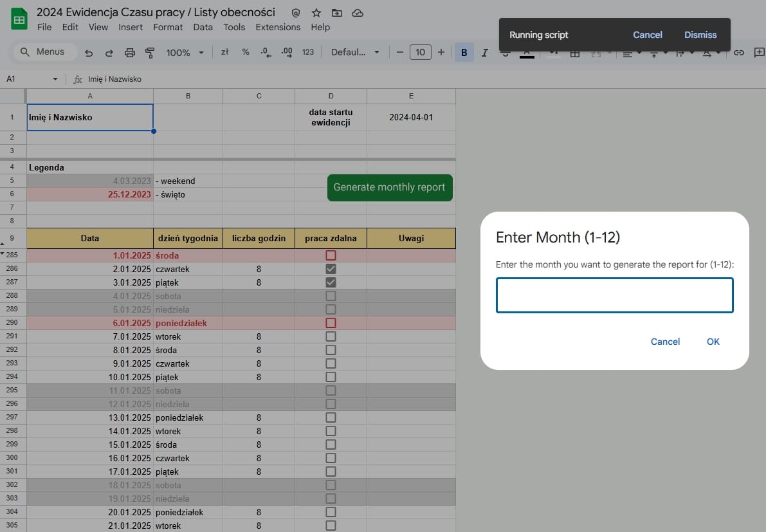The image size is (766, 532).
Task: Check praca zdalna for 16.01.2025
Action: tap(331, 458)
